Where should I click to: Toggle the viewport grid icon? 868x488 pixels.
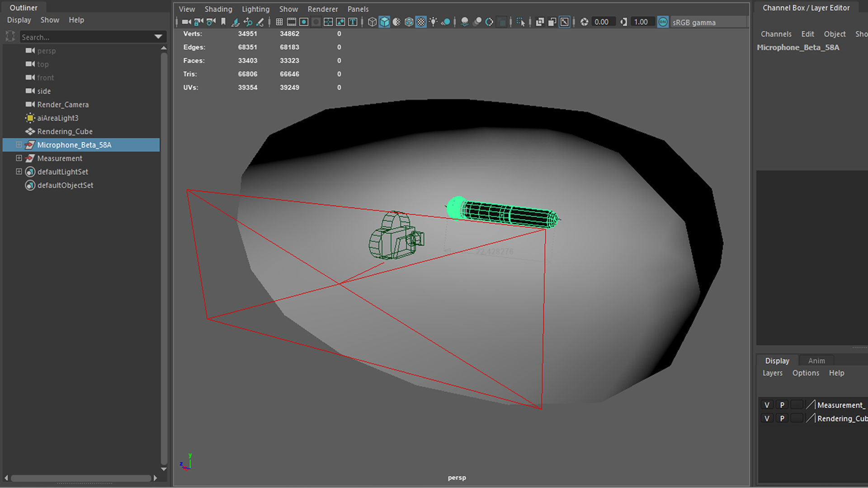tap(279, 22)
